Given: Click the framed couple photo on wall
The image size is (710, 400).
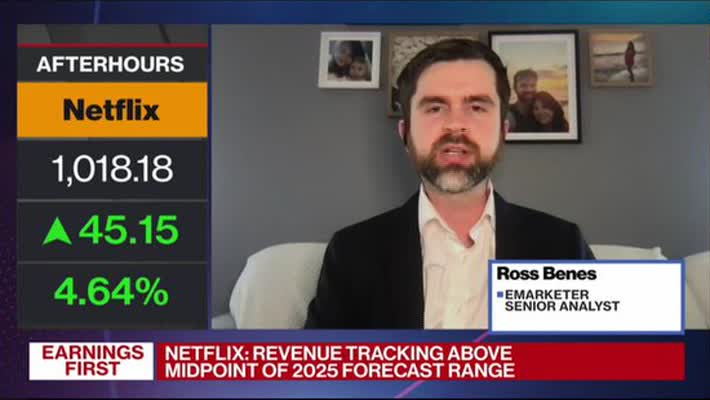Looking at the screenshot, I should pos(535,87).
